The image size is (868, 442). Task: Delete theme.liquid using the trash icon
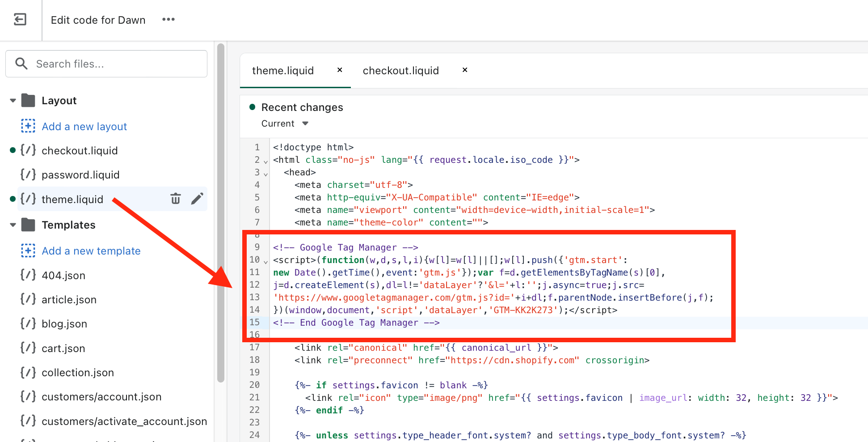coord(176,199)
